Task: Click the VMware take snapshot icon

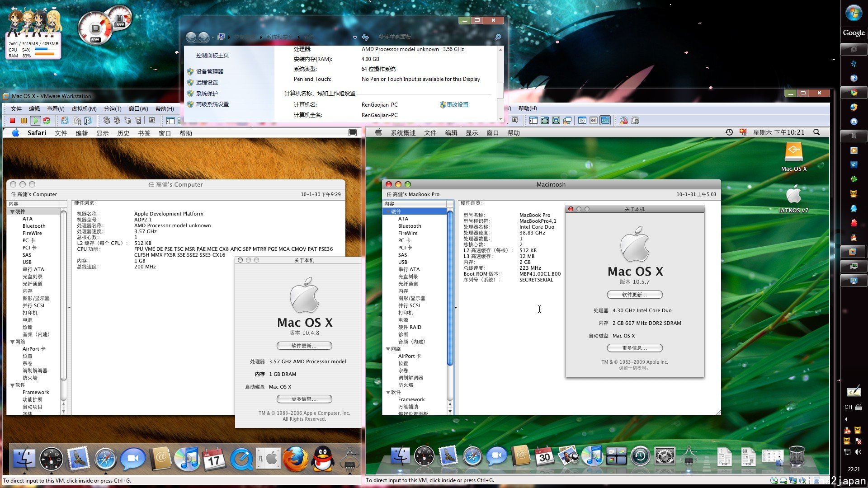Action: pyautogui.click(x=65, y=121)
